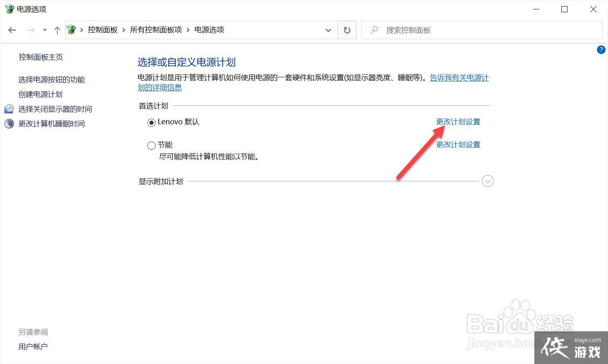The width and height of the screenshot is (608, 364).
Task: Click the forward navigation arrow
Action: (x=30, y=30)
